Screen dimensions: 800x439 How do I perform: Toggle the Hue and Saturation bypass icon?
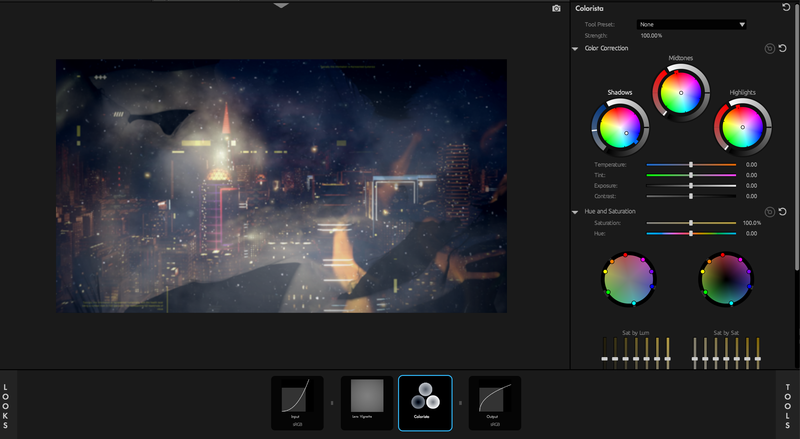click(x=768, y=212)
